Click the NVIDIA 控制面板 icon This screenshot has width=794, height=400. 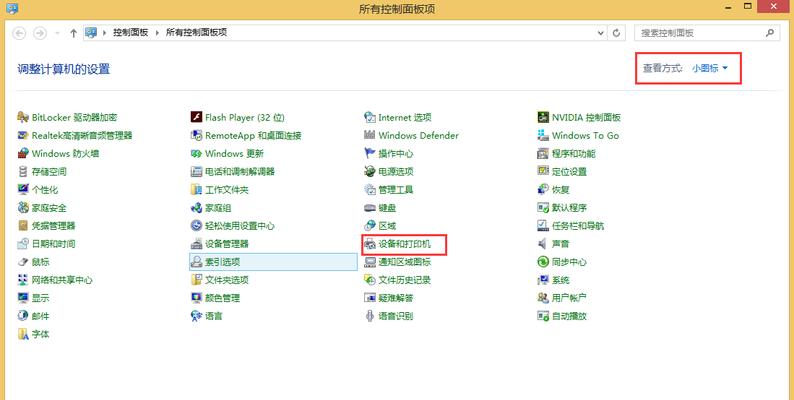point(543,117)
